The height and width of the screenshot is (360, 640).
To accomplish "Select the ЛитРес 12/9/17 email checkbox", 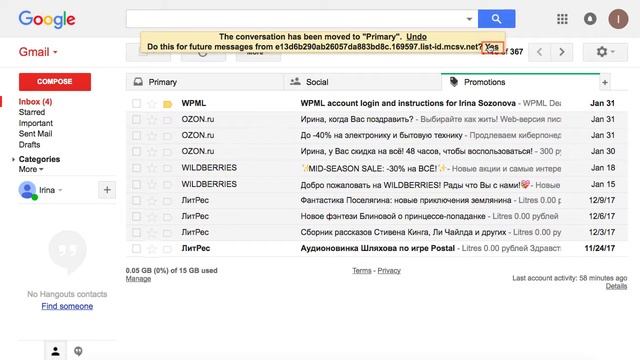I will (136, 200).
